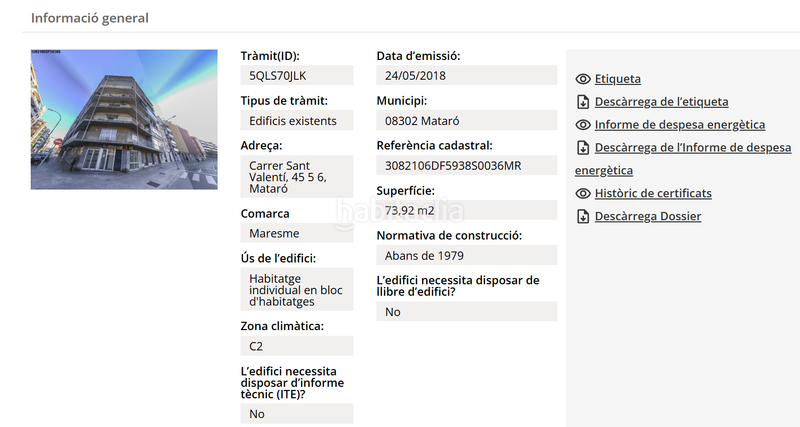Select the Descàrrega Dossier link
Image resolution: width=800 pixels, height=427 pixels.
pyautogui.click(x=647, y=216)
